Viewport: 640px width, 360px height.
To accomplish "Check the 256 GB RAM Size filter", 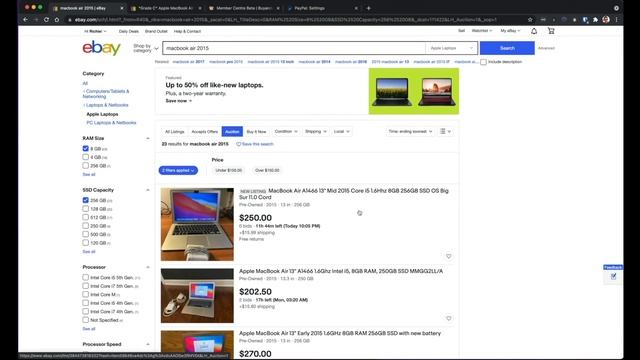I will click(x=85, y=166).
